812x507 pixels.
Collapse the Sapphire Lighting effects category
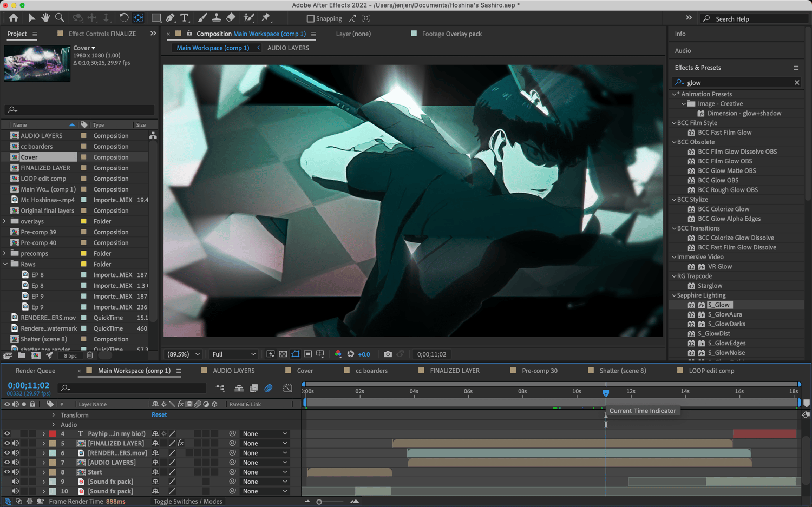(x=674, y=295)
